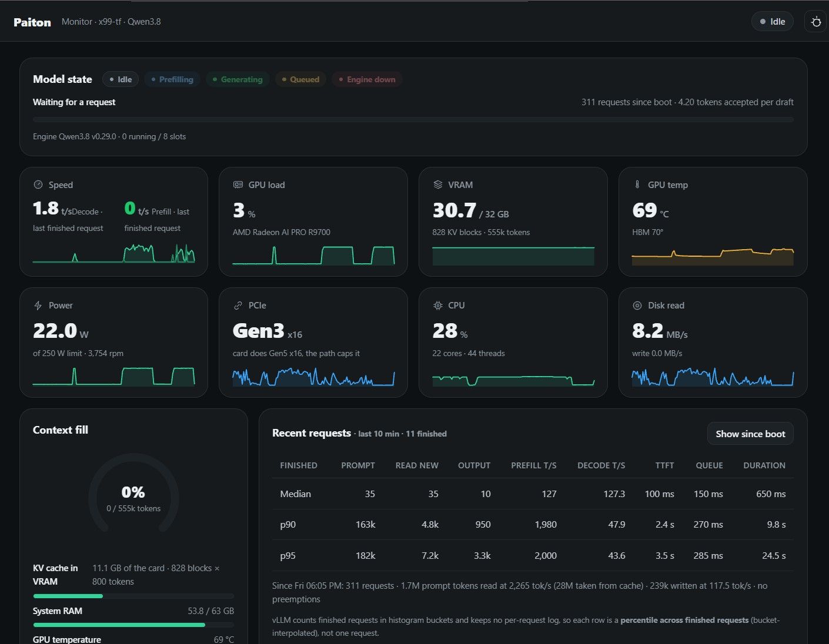This screenshot has height=644, width=829.
Task: Click the 30.7 VRAM value
Action: pyautogui.click(x=454, y=210)
